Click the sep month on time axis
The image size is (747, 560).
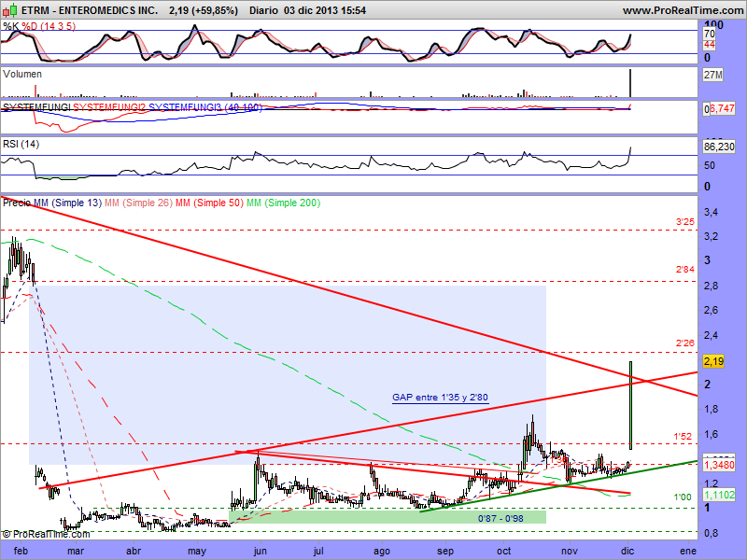click(445, 551)
